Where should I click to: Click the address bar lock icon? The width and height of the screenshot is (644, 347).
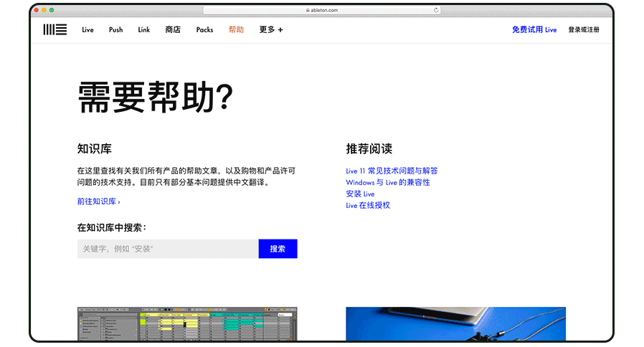pos(308,10)
